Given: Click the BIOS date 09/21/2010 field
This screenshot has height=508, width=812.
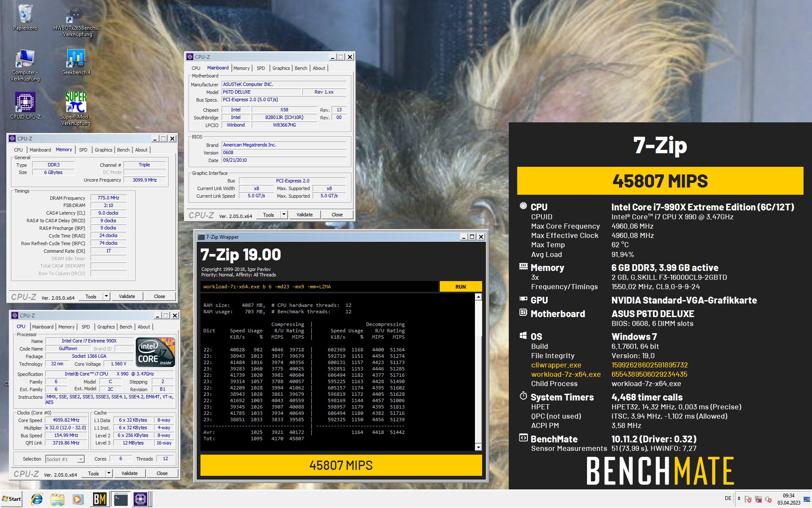Looking at the screenshot, I should click(284, 160).
